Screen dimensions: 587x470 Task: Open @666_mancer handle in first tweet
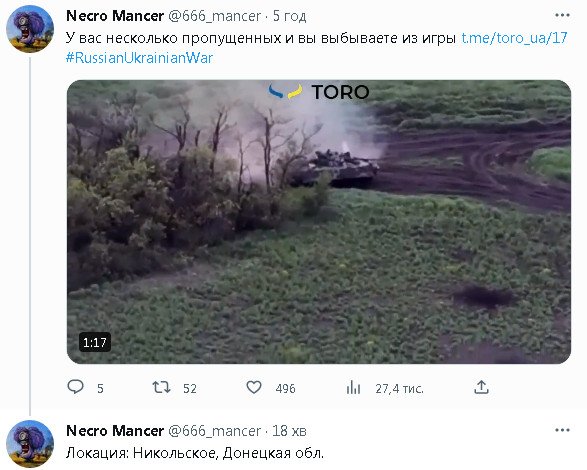click(x=215, y=16)
